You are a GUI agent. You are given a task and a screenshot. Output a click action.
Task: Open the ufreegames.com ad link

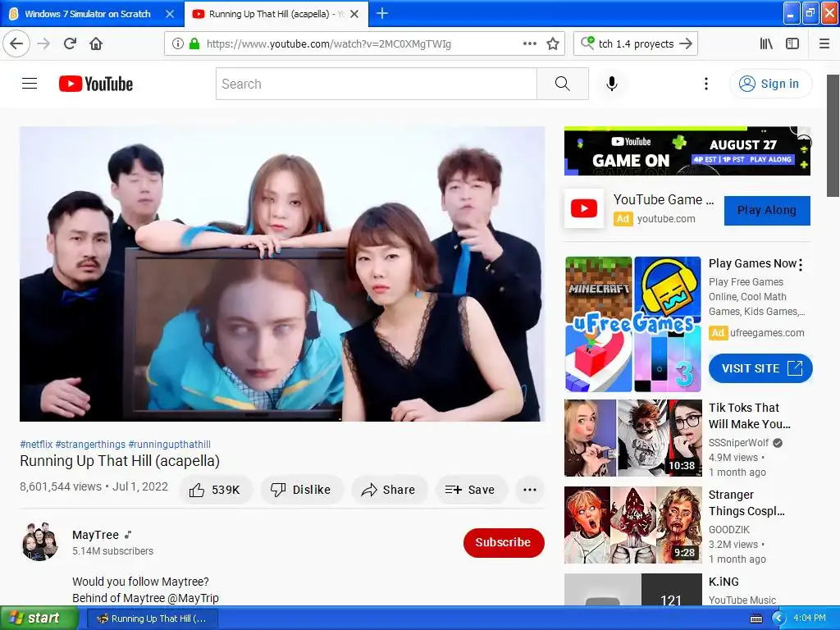click(x=767, y=333)
